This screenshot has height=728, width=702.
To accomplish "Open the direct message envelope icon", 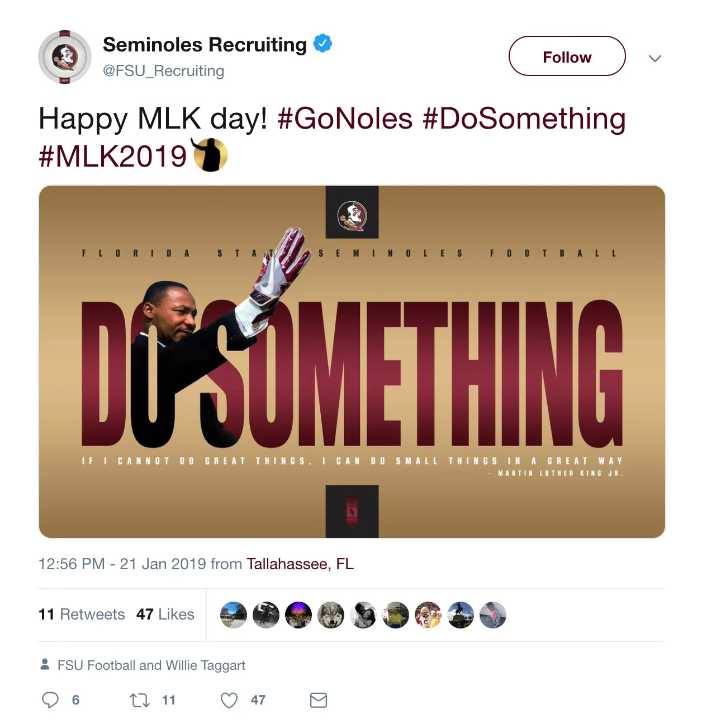I will [x=317, y=700].
